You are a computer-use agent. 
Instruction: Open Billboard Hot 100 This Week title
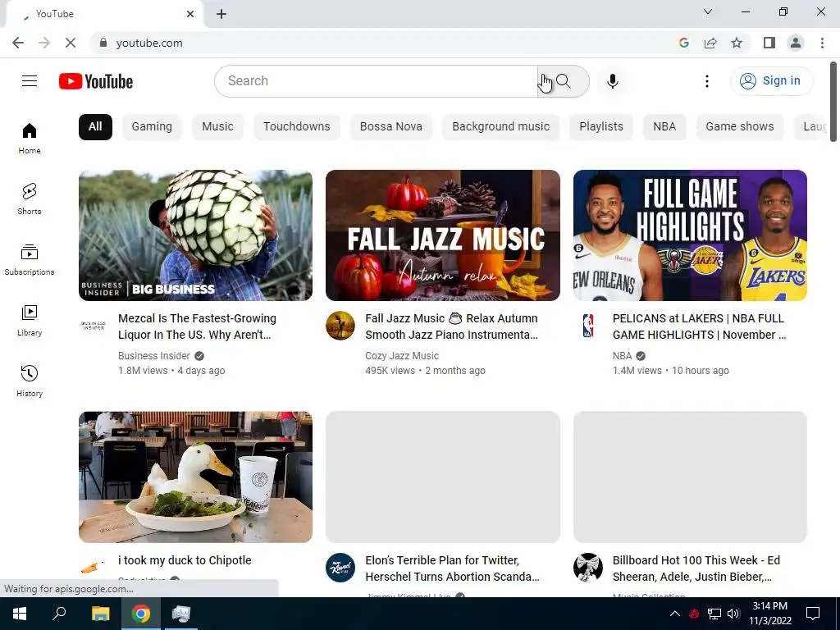pos(696,568)
